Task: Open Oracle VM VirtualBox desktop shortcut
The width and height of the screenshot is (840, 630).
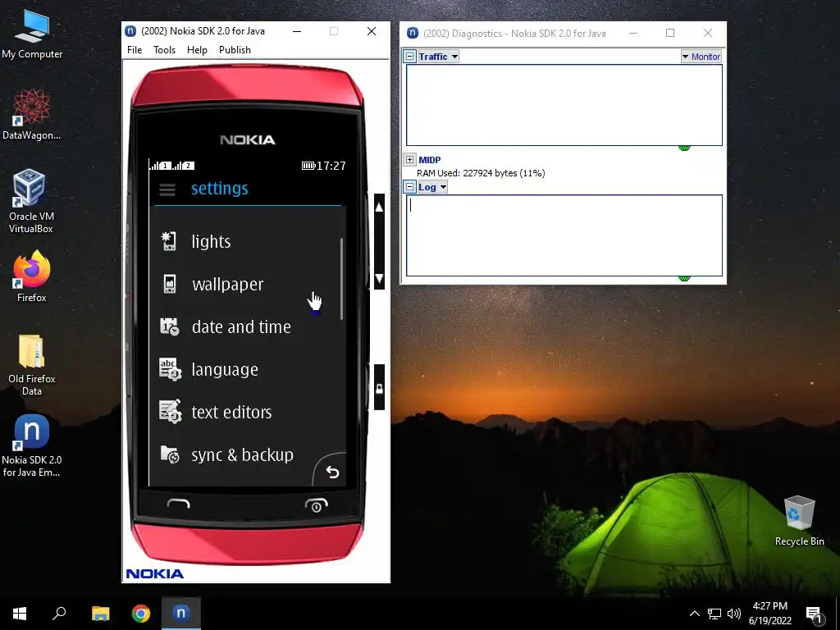Action: click(x=31, y=202)
